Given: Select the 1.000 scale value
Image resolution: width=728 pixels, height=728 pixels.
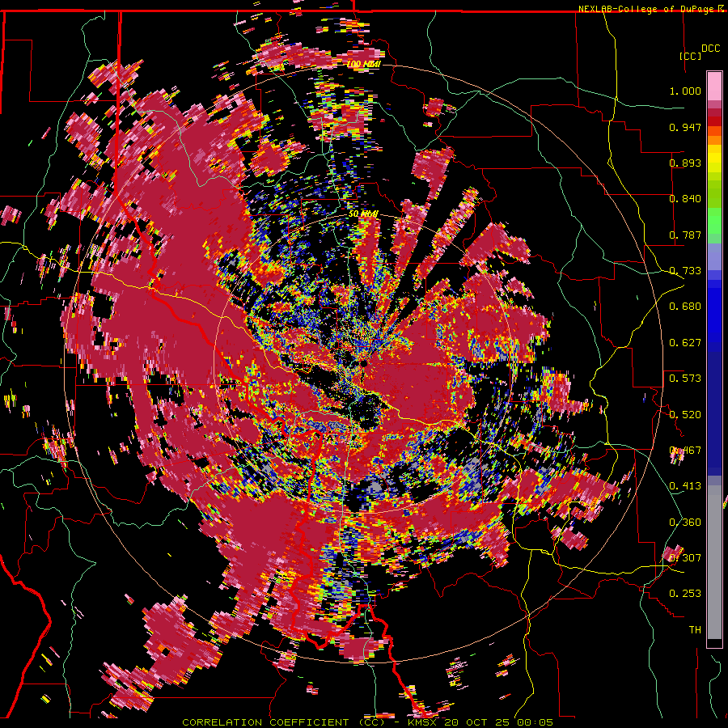Looking at the screenshot, I should click(685, 91).
